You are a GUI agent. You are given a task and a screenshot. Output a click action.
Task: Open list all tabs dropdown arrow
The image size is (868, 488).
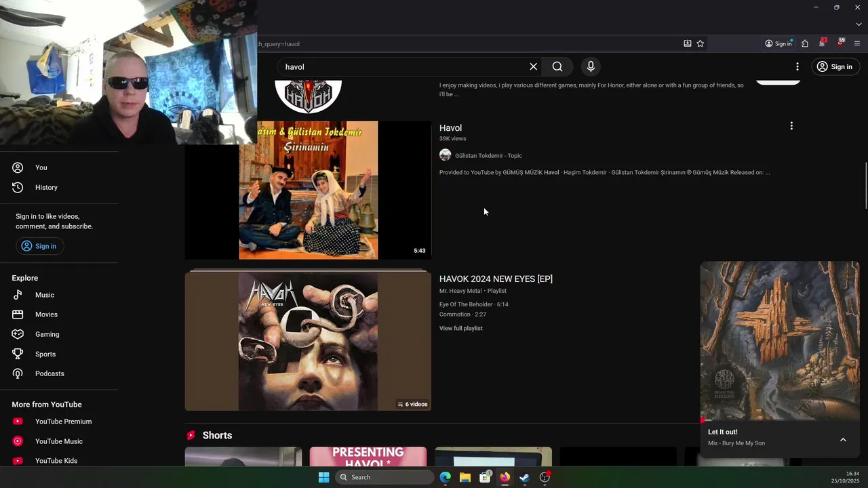click(x=859, y=24)
